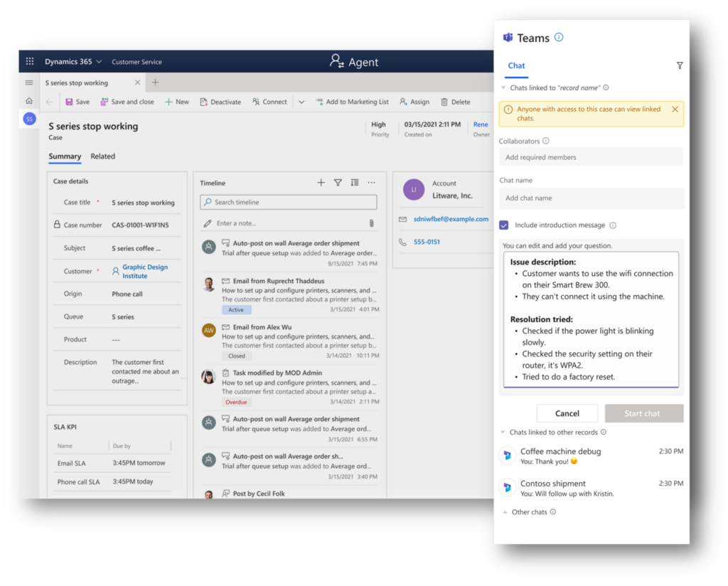The image size is (728, 586).
Task: Collapse Chats linked to other records section
Action: pos(503,432)
